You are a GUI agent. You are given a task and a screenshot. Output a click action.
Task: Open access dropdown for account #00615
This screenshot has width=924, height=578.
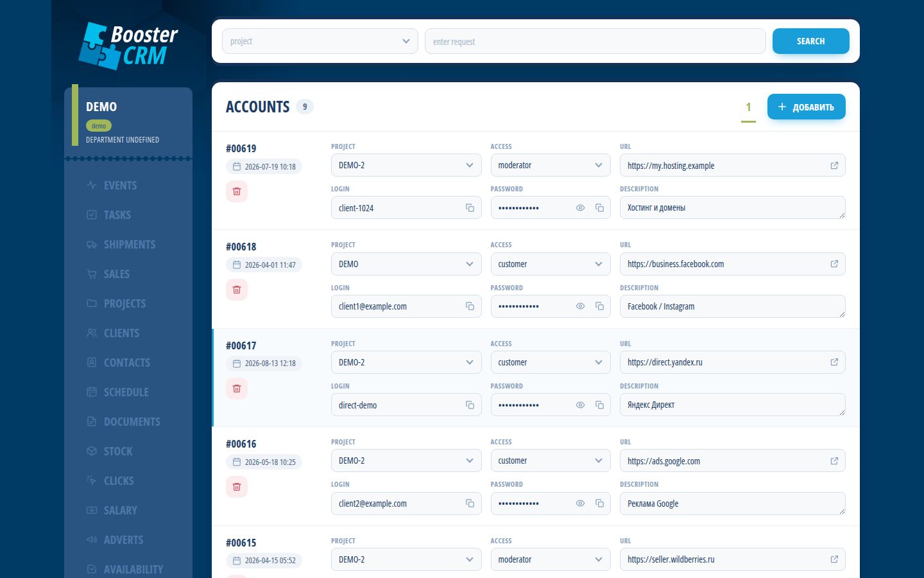pos(551,559)
